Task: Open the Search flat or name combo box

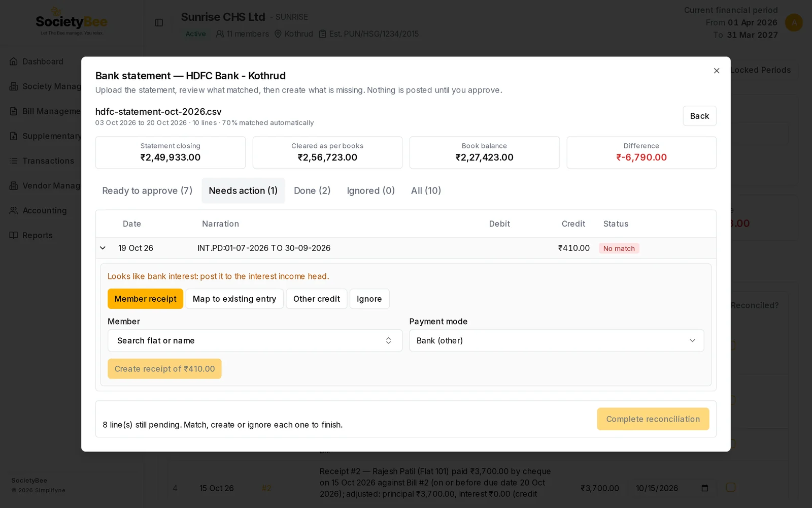Action: tap(255, 340)
